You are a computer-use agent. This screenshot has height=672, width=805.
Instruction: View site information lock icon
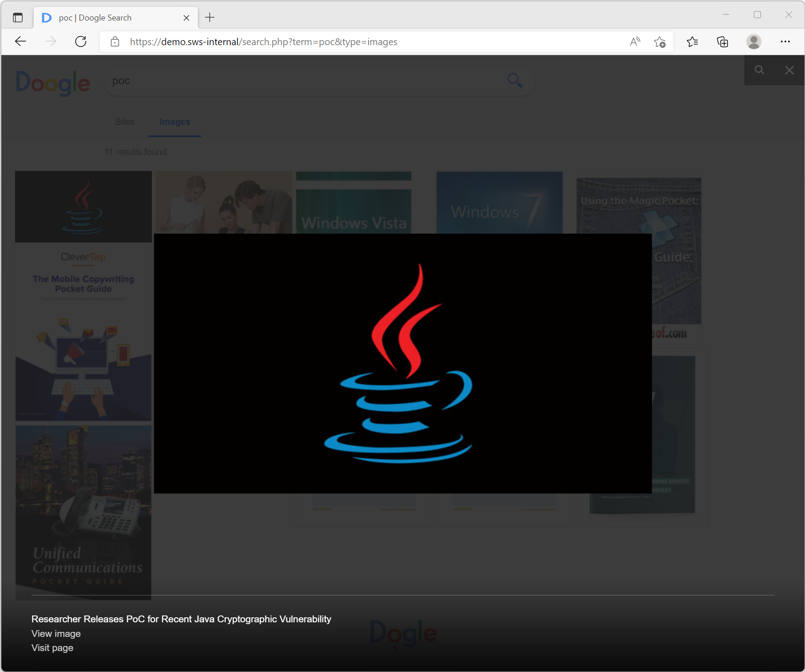pos(115,42)
